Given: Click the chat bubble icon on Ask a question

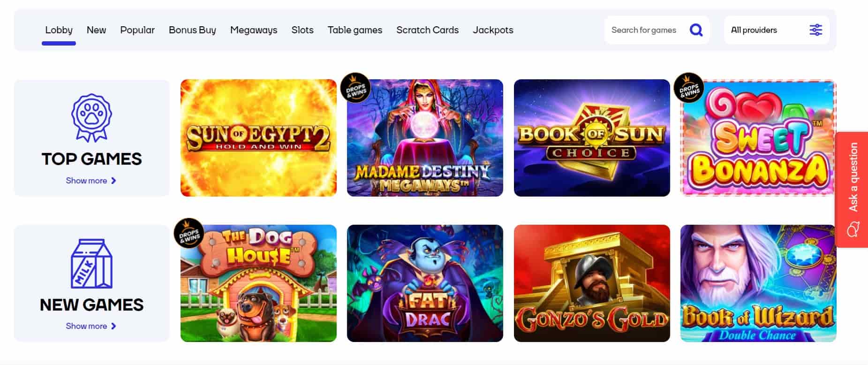Looking at the screenshot, I should (853, 230).
